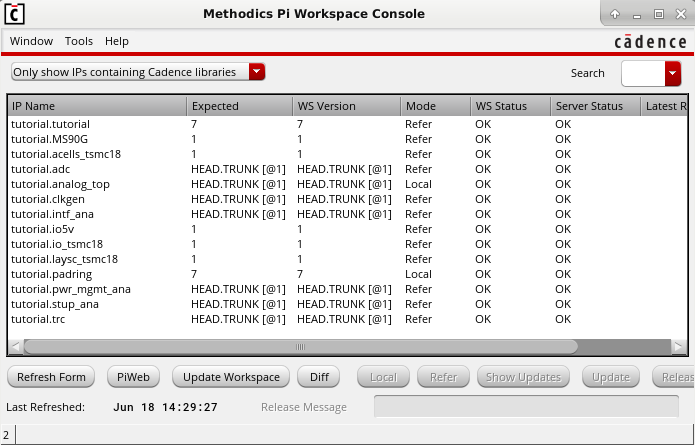Click the PiWeb button

coord(133,377)
